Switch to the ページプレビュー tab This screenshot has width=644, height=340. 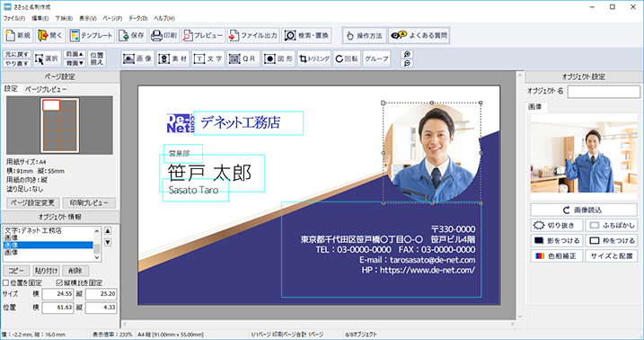45,89
